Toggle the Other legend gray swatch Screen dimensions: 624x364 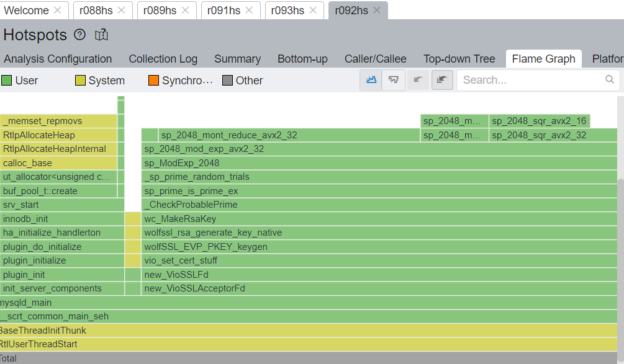tap(227, 81)
